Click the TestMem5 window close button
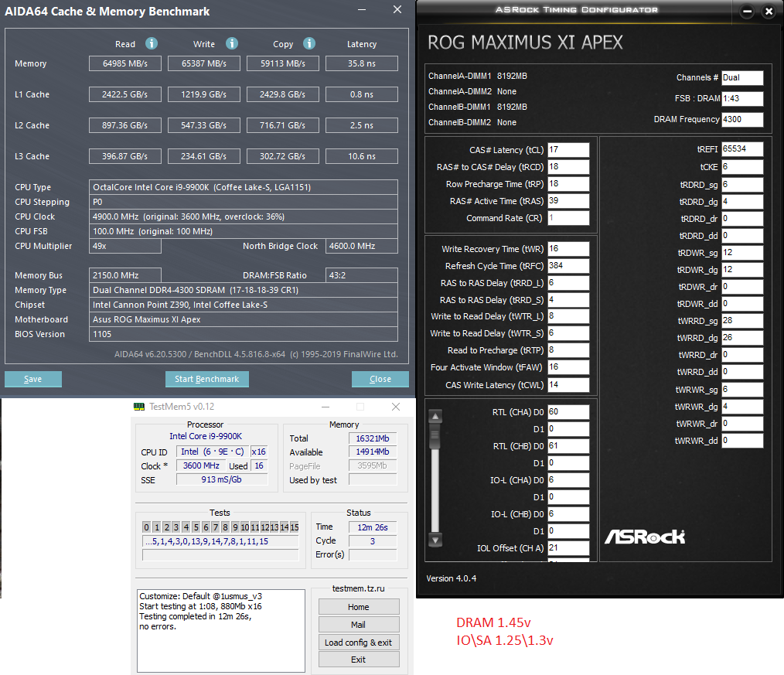 coord(396,407)
